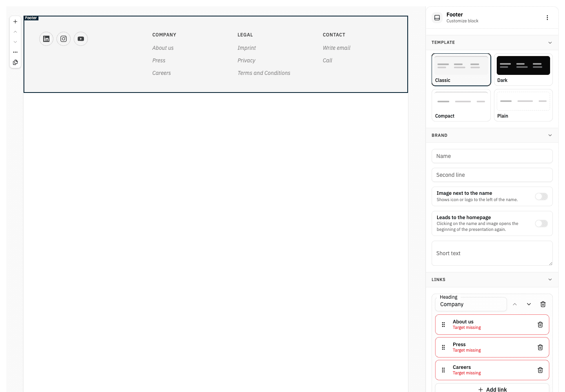Open the YouTube social icon
This screenshot has height=392, width=565.
click(x=81, y=39)
